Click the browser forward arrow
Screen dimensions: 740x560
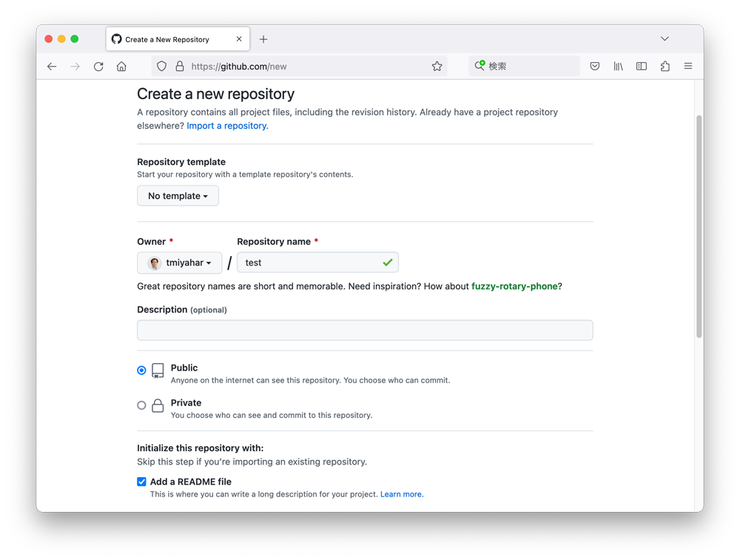[75, 67]
